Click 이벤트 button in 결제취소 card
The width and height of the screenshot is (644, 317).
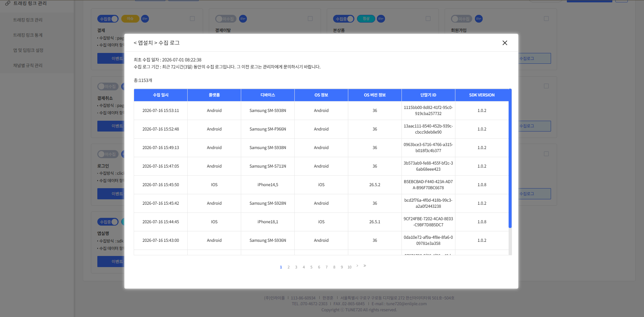pos(111,126)
